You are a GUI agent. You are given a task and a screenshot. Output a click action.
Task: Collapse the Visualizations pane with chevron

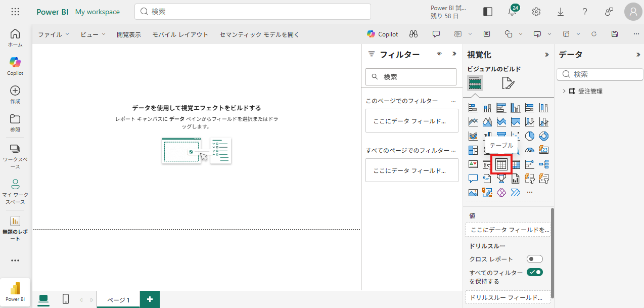pos(546,55)
